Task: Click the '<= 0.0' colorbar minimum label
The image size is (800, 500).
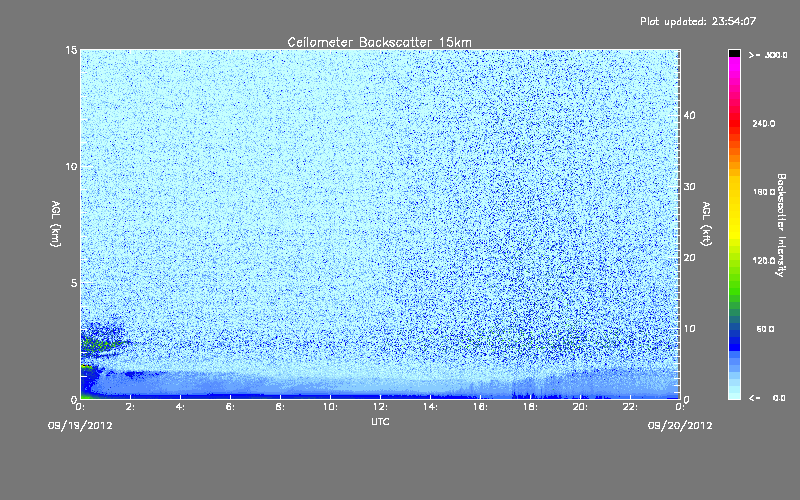Action: click(x=767, y=398)
